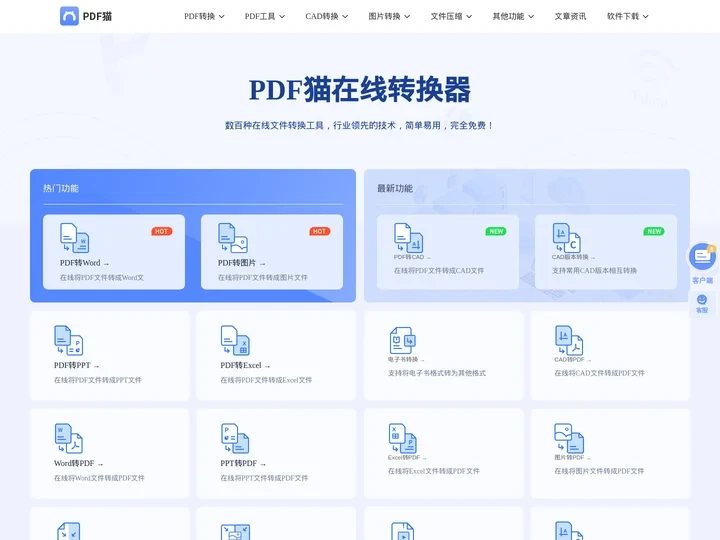The height and width of the screenshot is (540, 720).
Task: Click text 在线将Excel文件转成PDF文件
Action: tap(434, 471)
